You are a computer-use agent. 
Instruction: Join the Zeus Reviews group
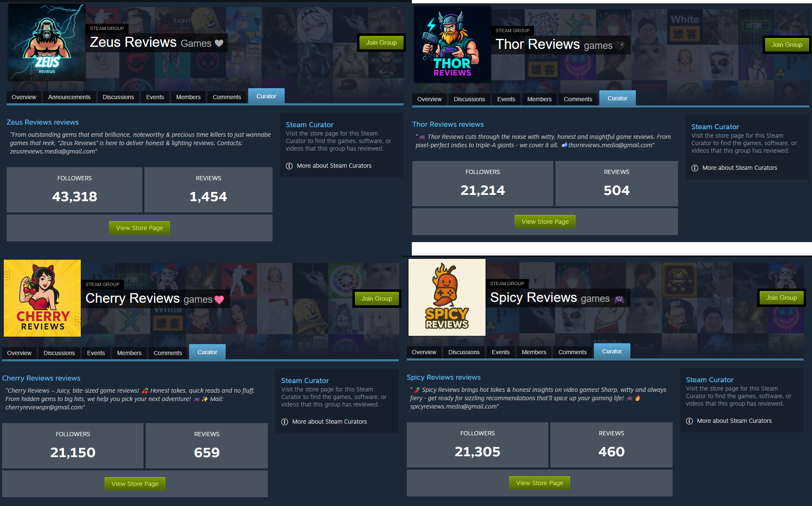(x=381, y=43)
